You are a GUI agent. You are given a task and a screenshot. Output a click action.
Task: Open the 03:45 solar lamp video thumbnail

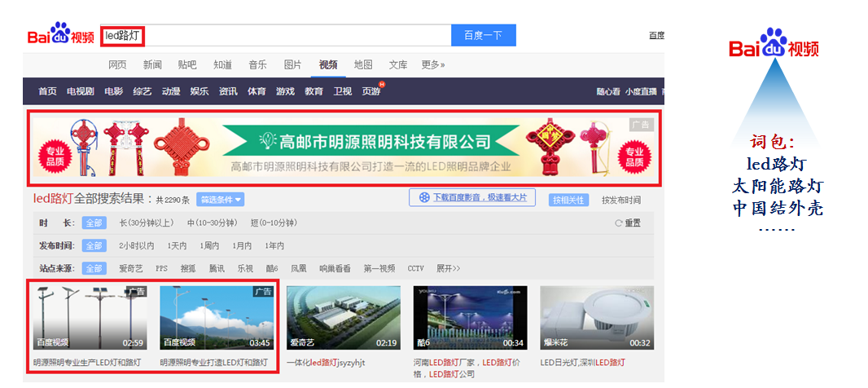click(x=217, y=318)
